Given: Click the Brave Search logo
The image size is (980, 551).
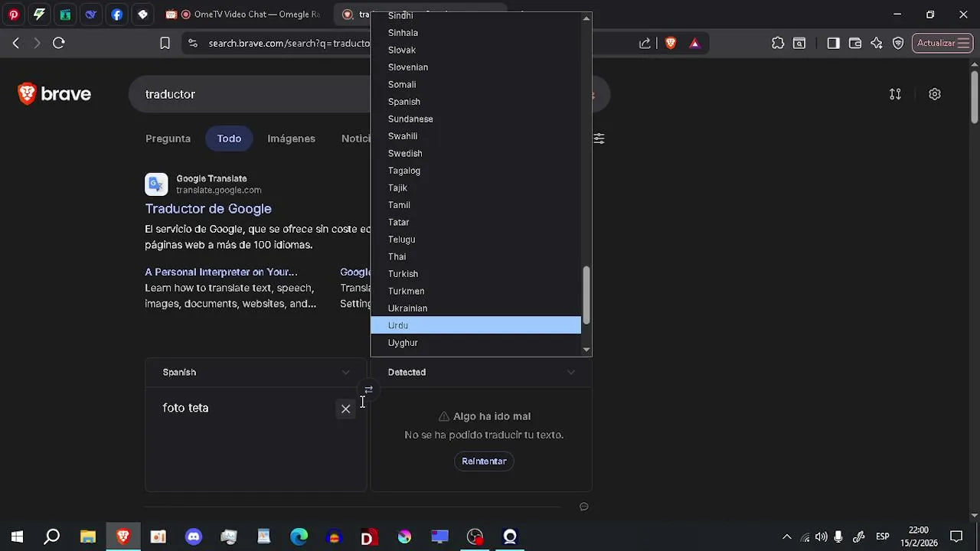Looking at the screenshot, I should coord(54,94).
